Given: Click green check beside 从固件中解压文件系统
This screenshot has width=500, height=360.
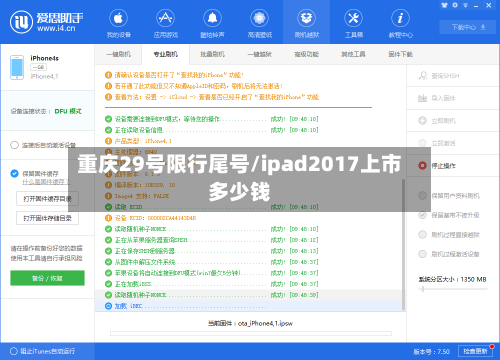Looking at the screenshot, I should point(108,262).
